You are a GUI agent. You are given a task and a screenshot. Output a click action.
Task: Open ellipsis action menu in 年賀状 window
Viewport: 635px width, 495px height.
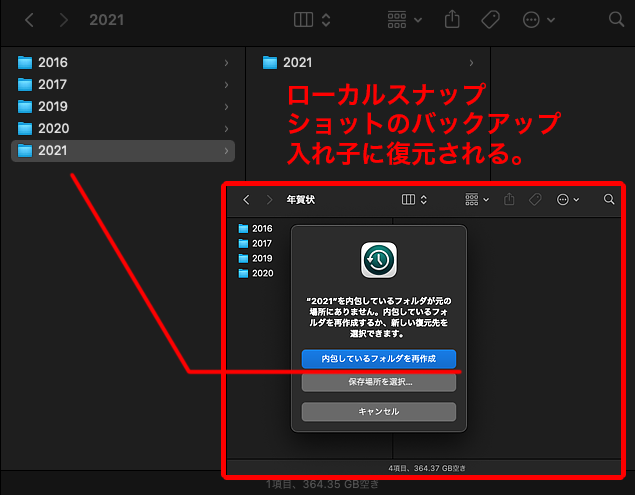[568, 199]
